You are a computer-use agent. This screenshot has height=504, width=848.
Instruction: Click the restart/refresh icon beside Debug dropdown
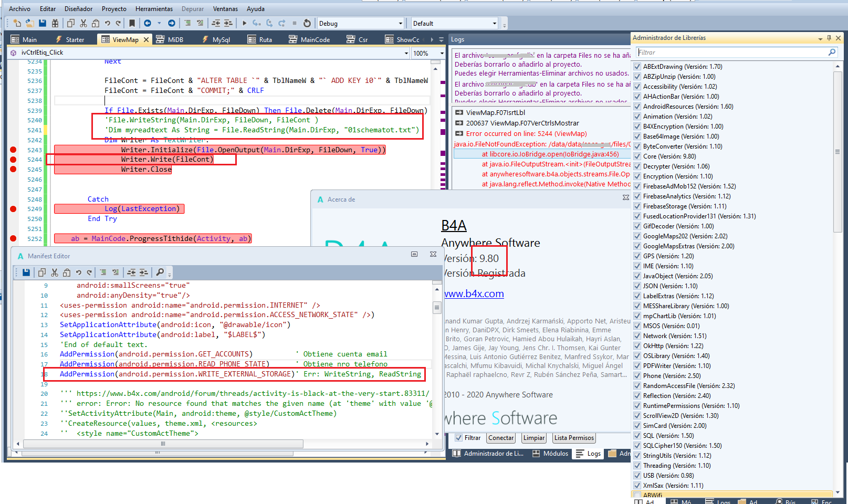tap(307, 23)
